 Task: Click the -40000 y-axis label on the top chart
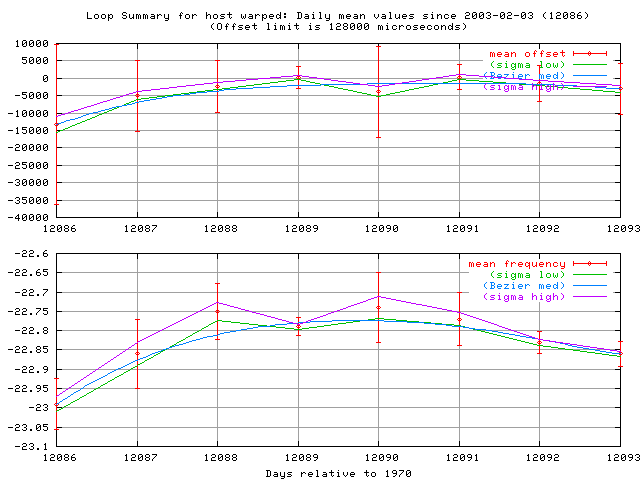click(27, 218)
